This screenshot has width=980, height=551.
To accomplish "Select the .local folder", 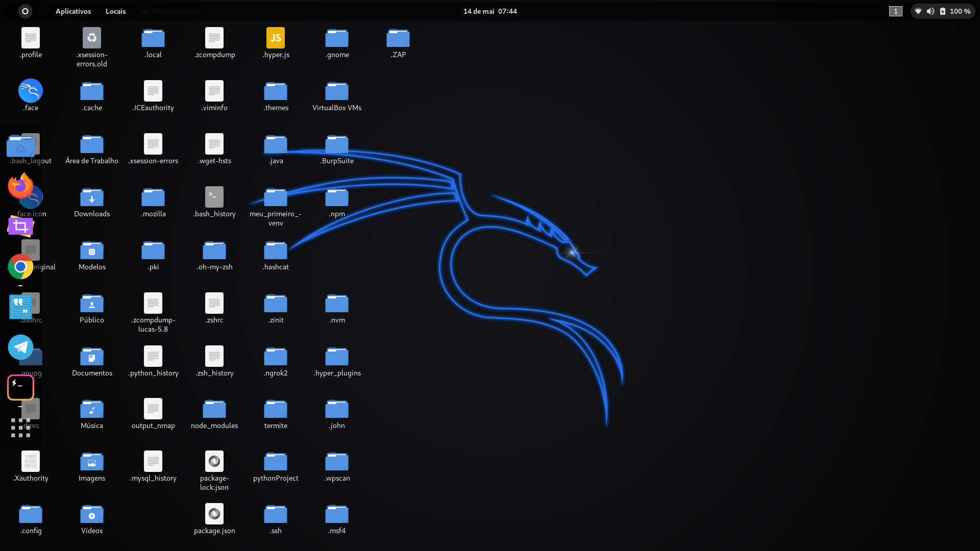I will 153,38.
